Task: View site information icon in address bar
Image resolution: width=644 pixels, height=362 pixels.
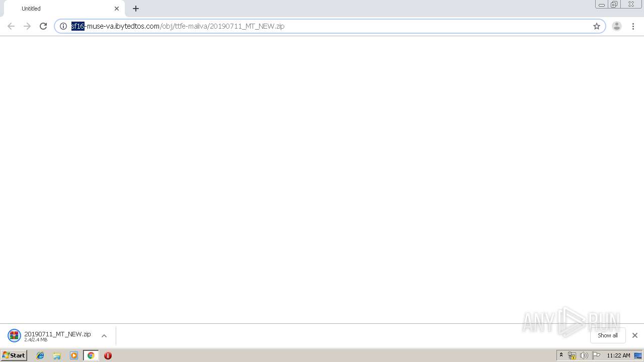Action: (x=63, y=26)
